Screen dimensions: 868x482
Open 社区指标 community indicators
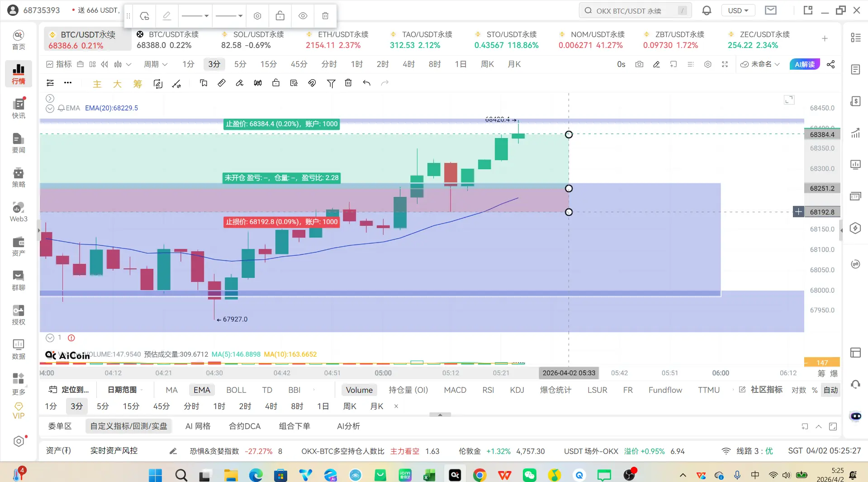point(761,390)
